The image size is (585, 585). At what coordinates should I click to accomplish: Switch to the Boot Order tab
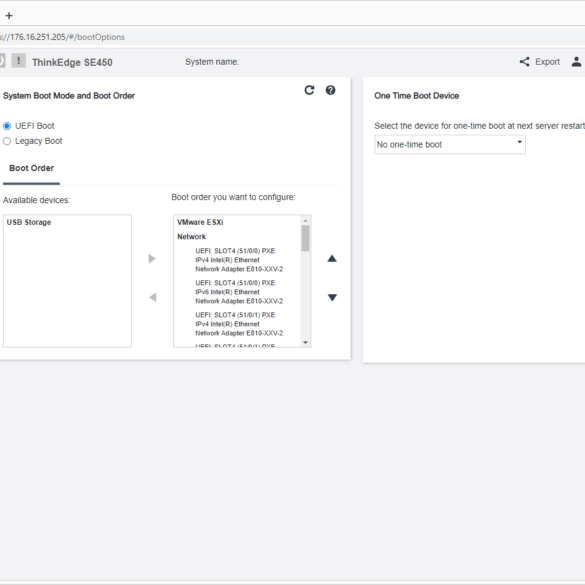[x=31, y=168]
